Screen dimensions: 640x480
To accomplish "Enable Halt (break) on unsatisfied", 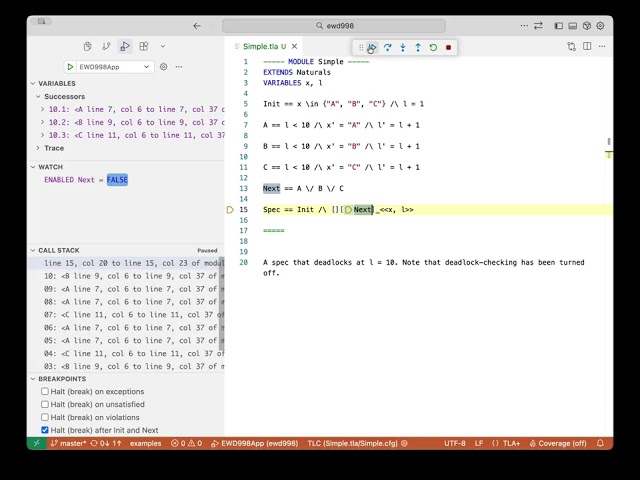I will [45, 404].
